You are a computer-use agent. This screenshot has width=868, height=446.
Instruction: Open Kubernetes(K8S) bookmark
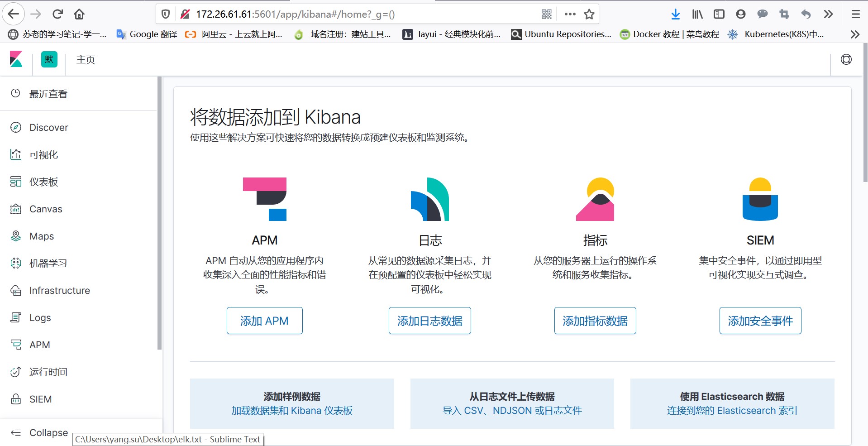click(x=776, y=34)
